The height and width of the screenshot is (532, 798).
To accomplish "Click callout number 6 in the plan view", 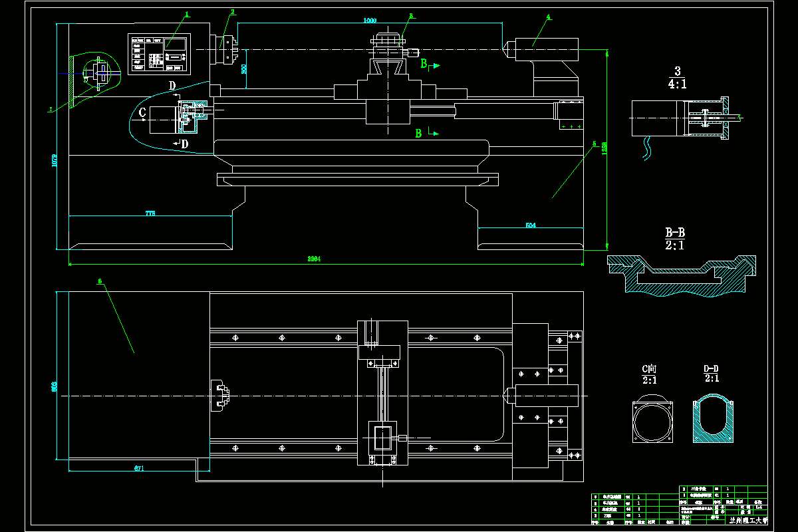I will point(100,281).
